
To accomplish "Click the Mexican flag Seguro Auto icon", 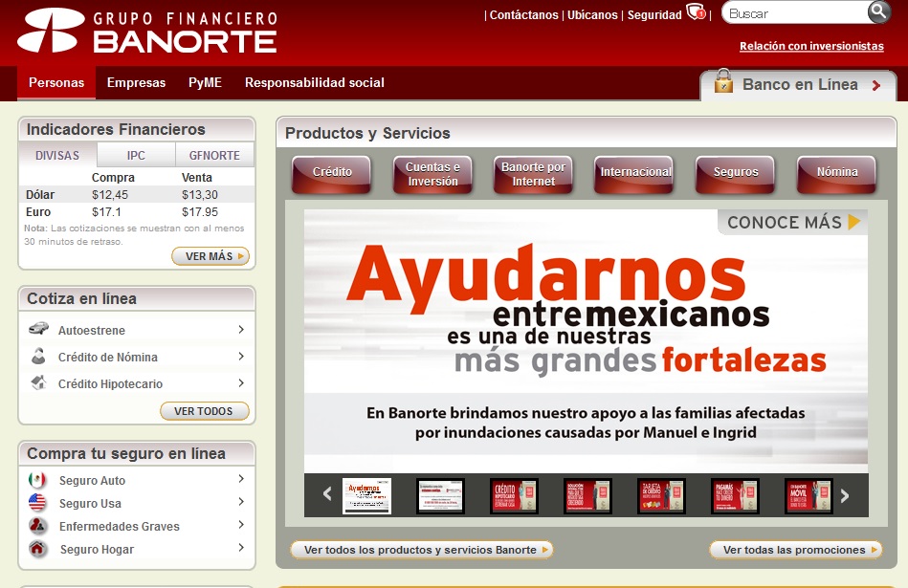I will [x=37, y=480].
